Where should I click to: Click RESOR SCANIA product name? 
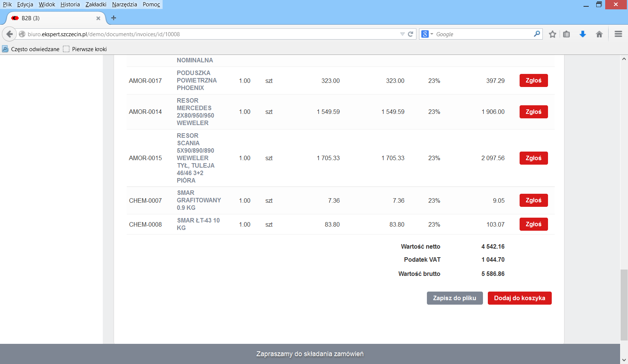pyautogui.click(x=196, y=158)
